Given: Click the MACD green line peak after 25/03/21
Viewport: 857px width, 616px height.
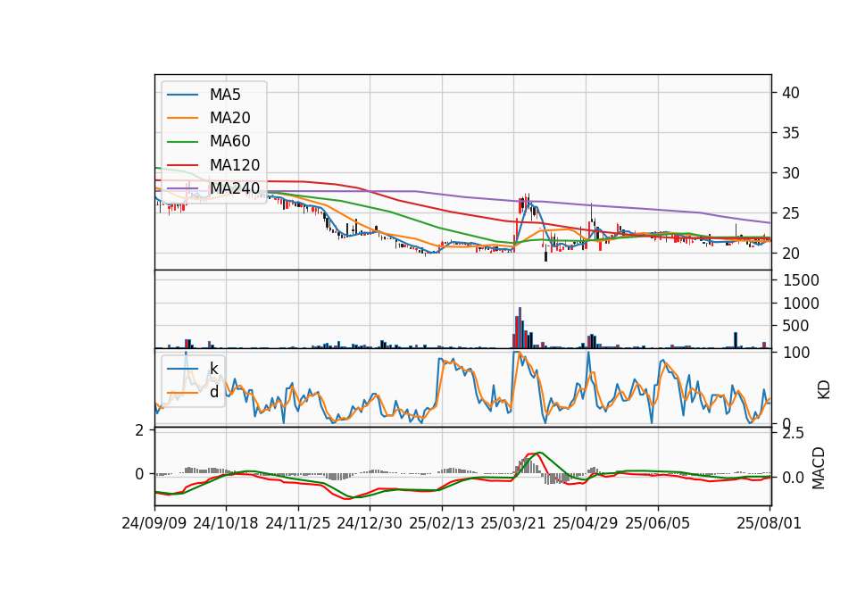Looking at the screenshot, I should coord(539,453).
